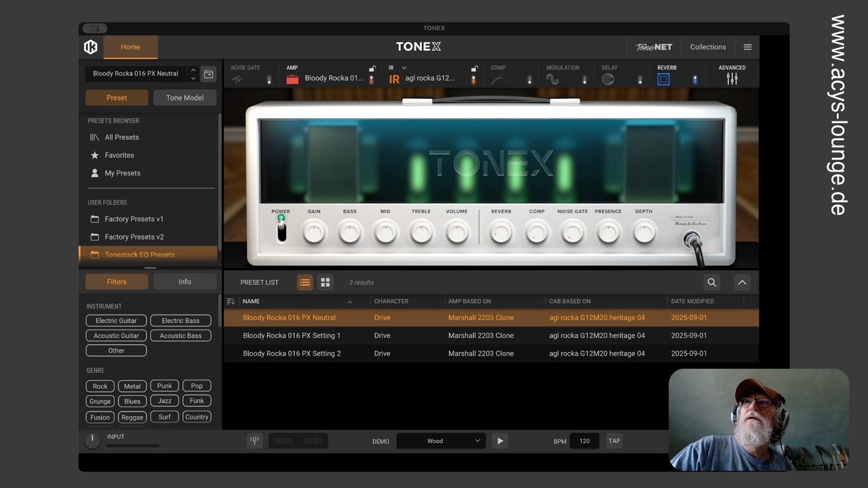This screenshot has height=488, width=868.
Task: Select the Comp module icon
Action: 497,79
